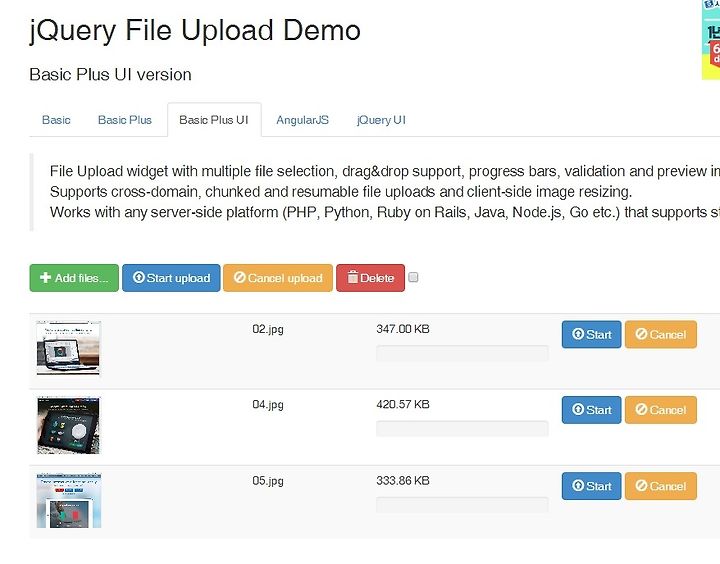
Task: Click the file name 02.jpg
Action: [x=268, y=329]
